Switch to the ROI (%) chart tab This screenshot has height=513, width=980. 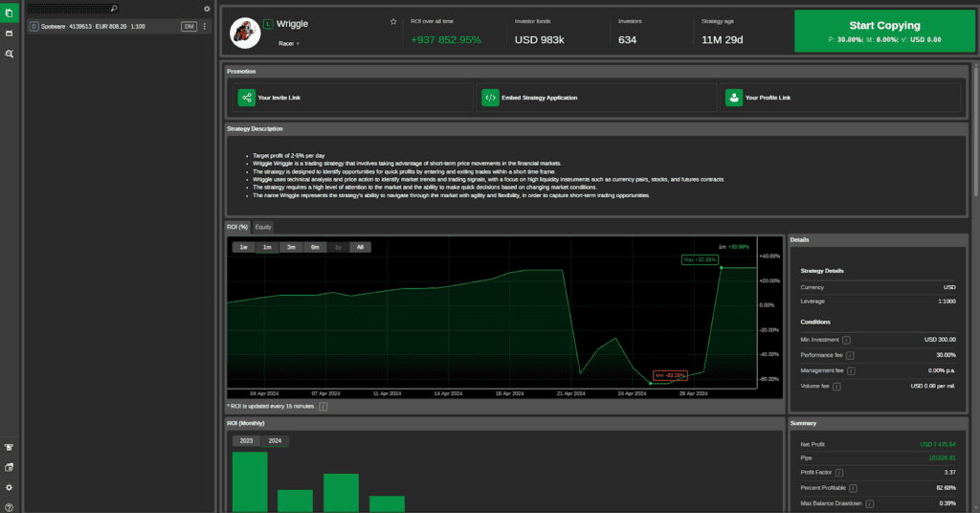click(x=237, y=227)
